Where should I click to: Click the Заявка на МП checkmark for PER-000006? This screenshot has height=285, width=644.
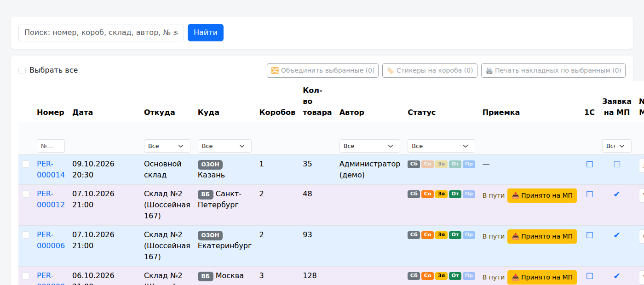click(617, 235)
